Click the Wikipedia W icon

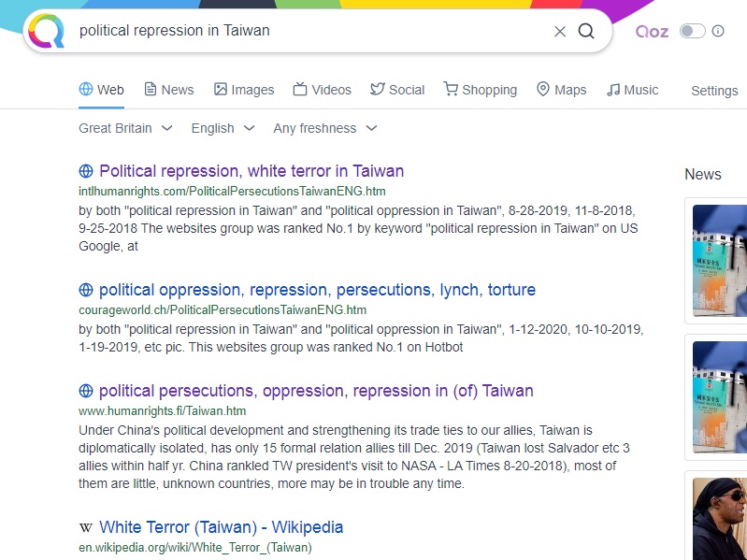coord(86,527)
